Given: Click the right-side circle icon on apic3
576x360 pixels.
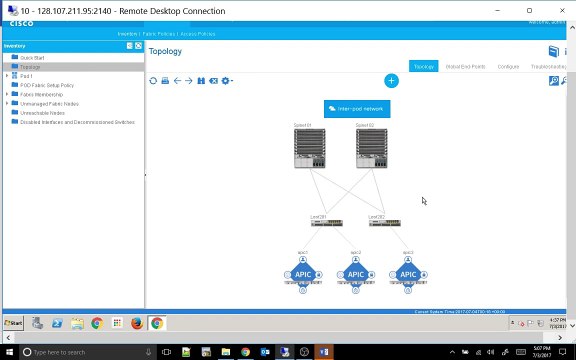Looking at the screenshot, I should [x=424, y=275].
